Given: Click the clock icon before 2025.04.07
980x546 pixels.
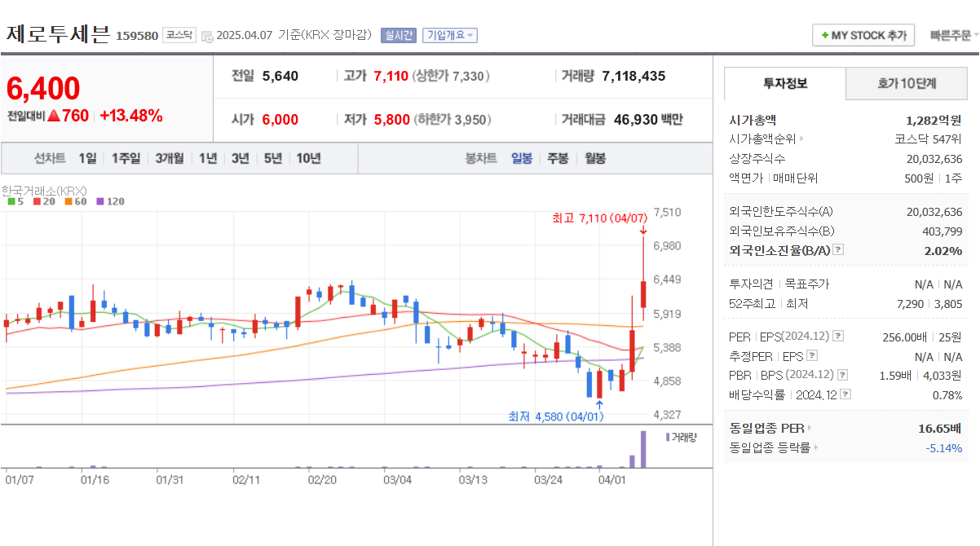Looking at the screenshot, I should (x=207, y=36).
